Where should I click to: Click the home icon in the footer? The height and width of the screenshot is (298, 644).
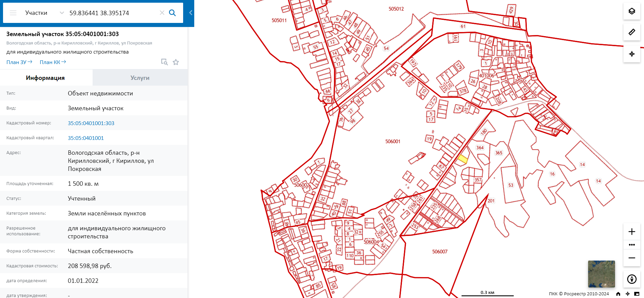(618, 294)
